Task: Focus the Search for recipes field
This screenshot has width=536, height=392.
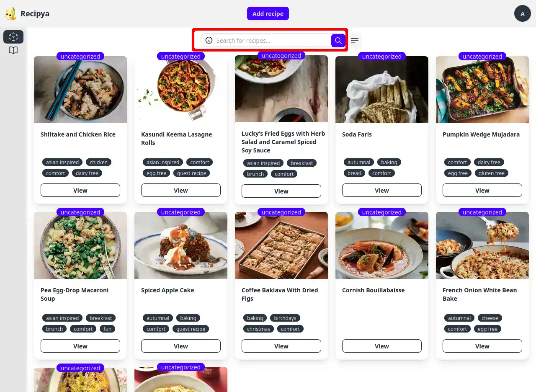Action: point(272,41)
